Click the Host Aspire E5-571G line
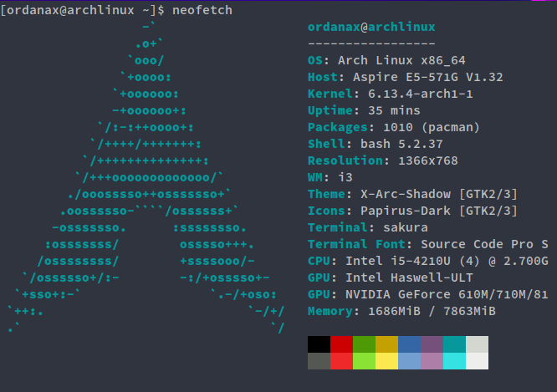 pyautogui.click(x=406, y=77)
